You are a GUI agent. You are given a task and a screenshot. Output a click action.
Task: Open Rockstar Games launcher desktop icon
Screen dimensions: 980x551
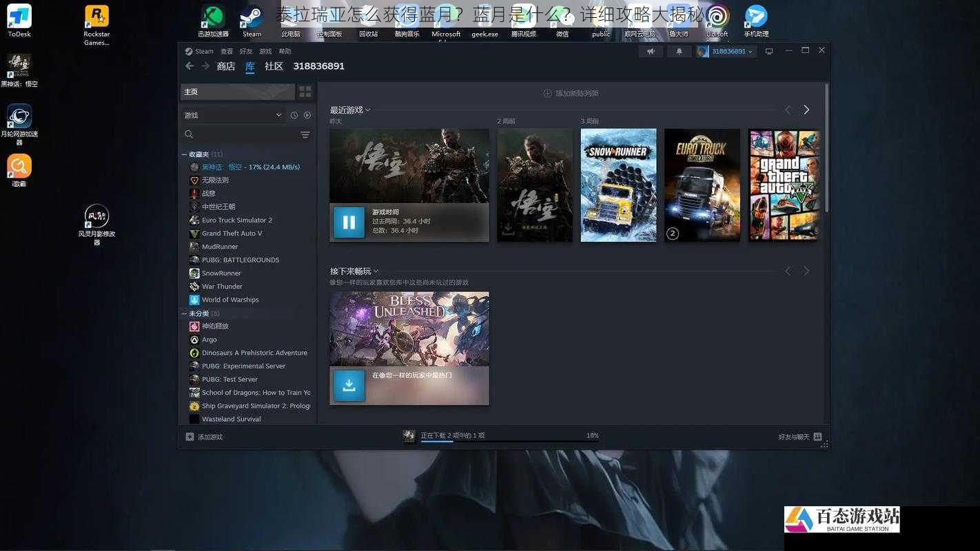click(96, 25)
